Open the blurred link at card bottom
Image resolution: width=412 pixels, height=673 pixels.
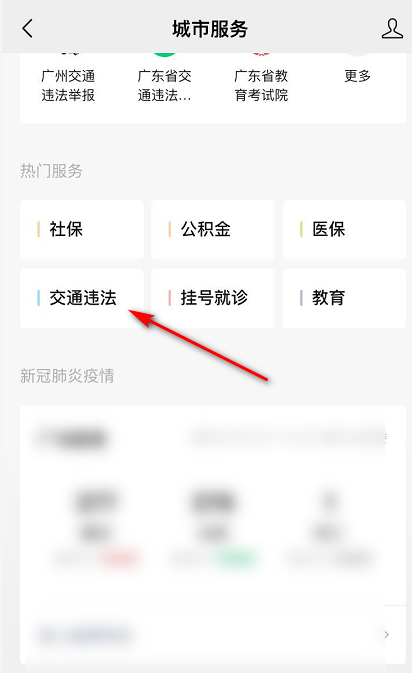coord(85,634)
